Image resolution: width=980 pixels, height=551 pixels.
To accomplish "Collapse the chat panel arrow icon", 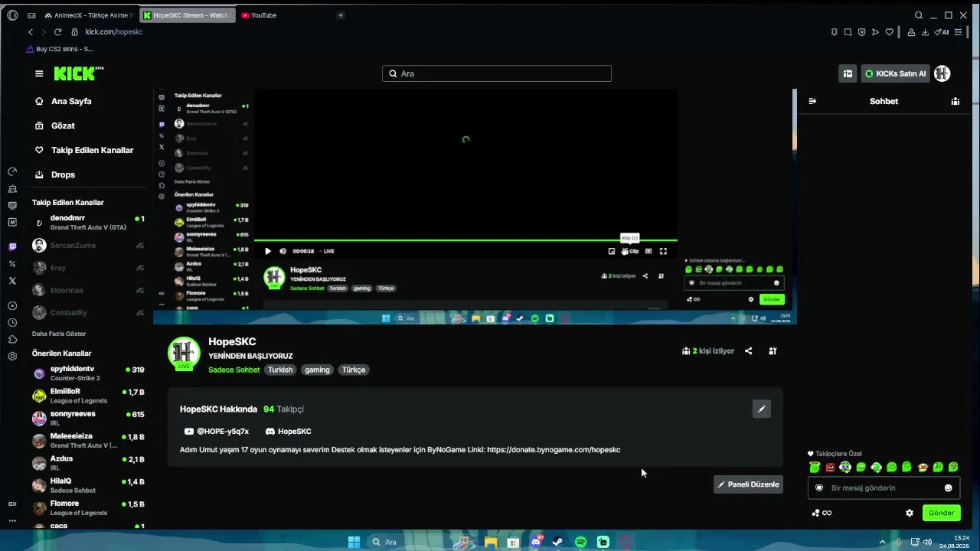I will pyautogui.click(x=812, y=101).
